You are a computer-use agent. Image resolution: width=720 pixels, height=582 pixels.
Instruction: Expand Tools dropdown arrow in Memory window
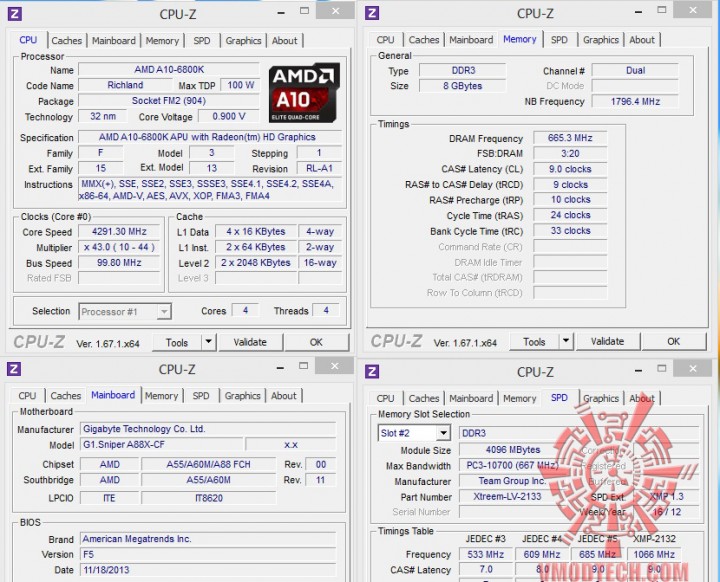coord(566,341)
